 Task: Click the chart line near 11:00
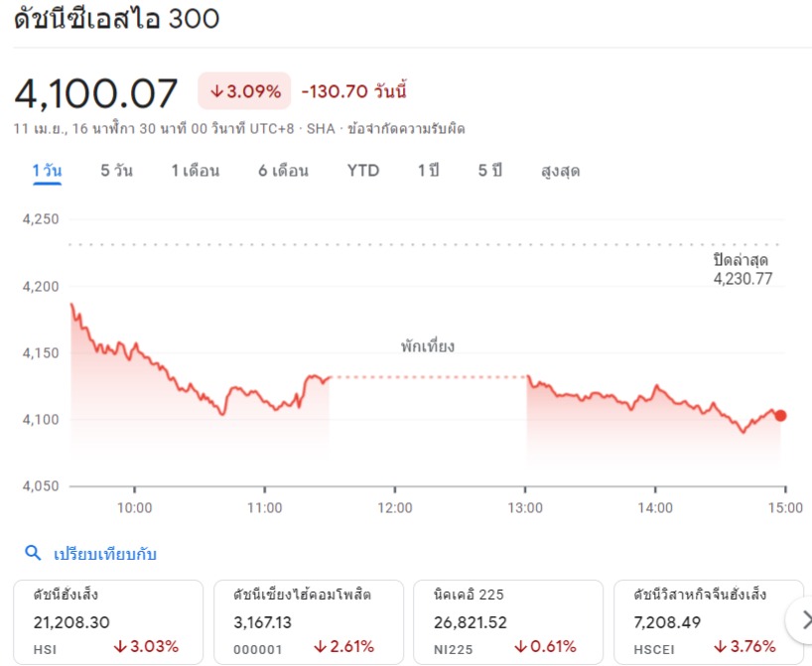click(x=265, y=394)
